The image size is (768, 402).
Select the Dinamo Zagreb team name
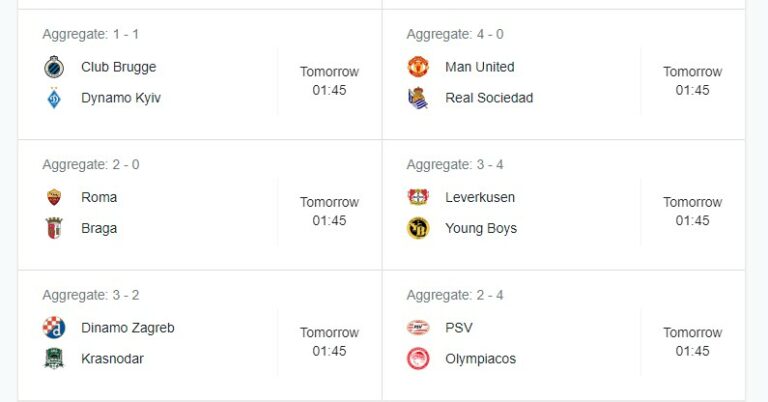click(x=127, y=327)
